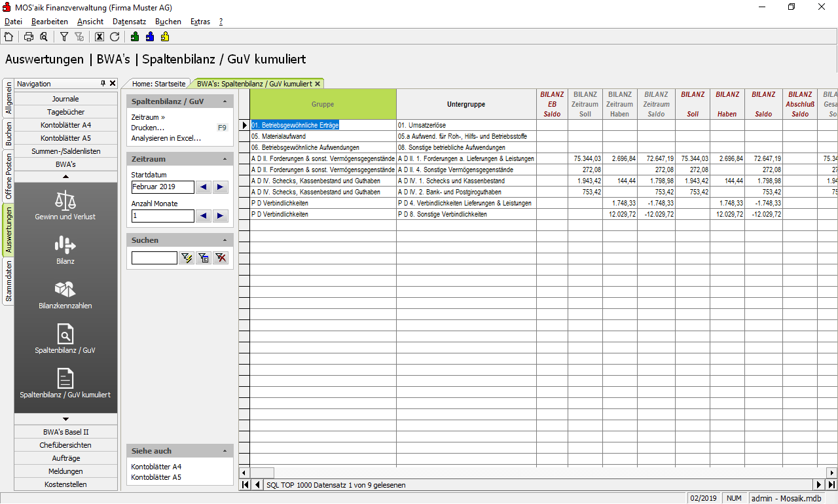Click the Analysieren in Excel link
Screen dimensions: 838x504
coord(166,138)
